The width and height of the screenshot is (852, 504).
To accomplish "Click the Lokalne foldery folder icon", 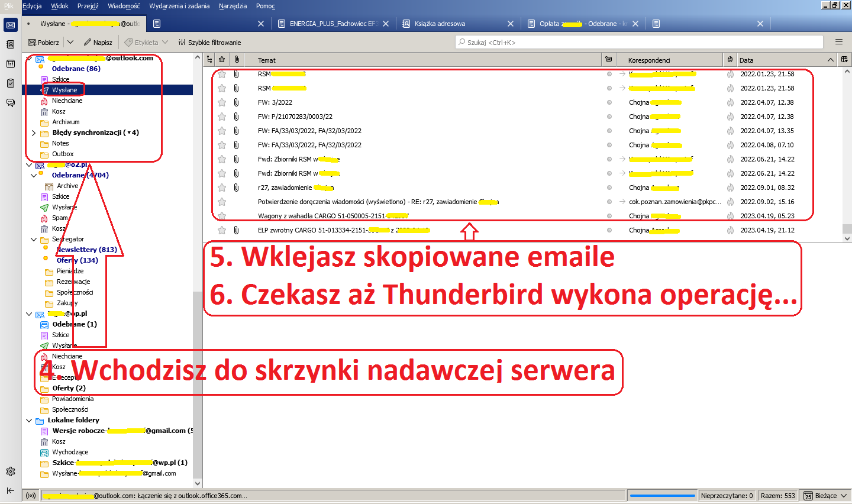I will pyautogui.click(x=40, y=421).
